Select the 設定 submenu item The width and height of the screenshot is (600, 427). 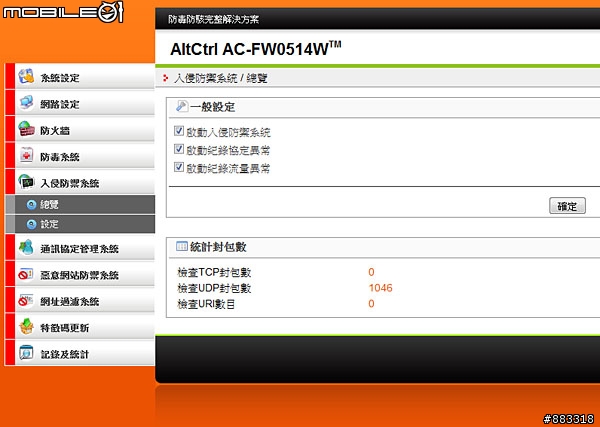tap(80, 224)
